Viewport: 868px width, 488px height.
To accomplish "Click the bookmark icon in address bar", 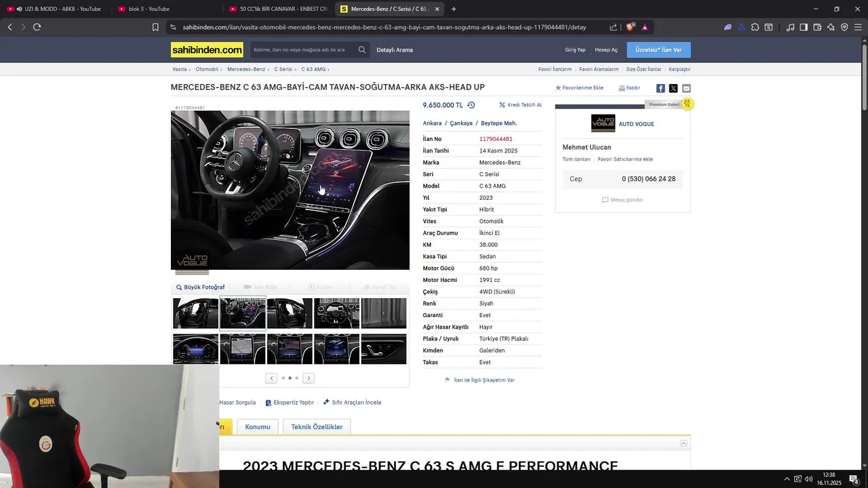I will pyautogui.click(x=155, y=27).
